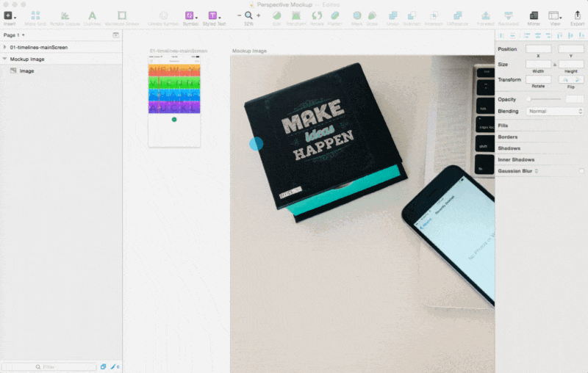The width and height of the screenshot is (588, 373).
Task: Click the 01-timelines-mainScreen artboard thumbnail
Action: pyautogui.click(x=174, y=101)
